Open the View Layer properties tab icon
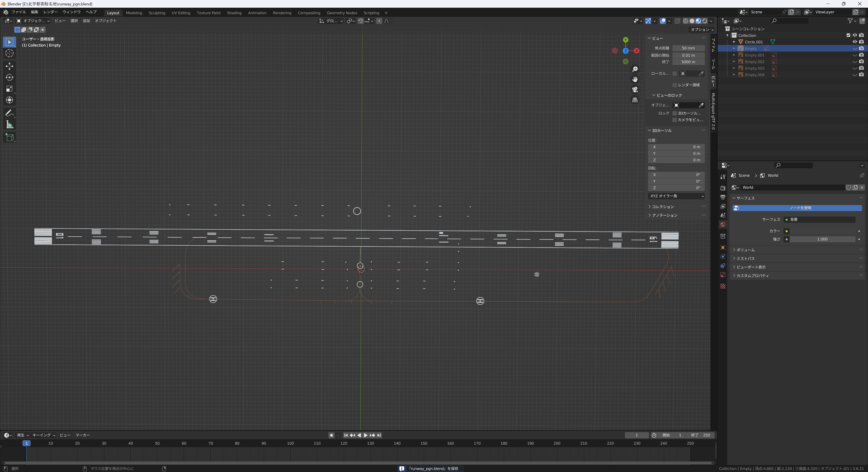The width and height of the screenshot is (868, 472). (723, 206)
